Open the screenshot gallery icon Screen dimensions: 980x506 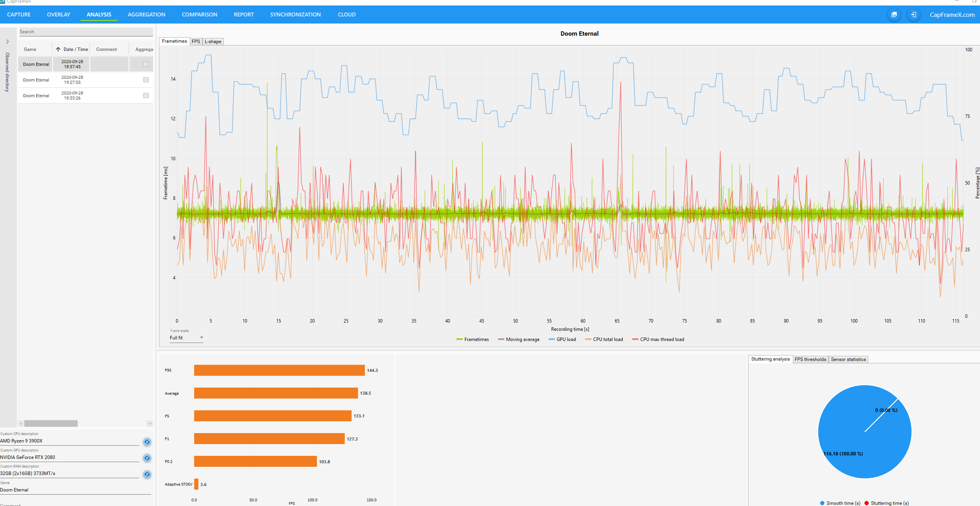(x=894, y=15)
